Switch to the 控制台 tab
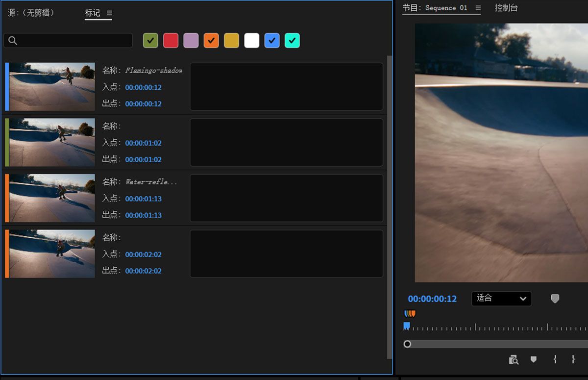The height and width of the screenshot is (380, 588). [x=507, y=8]
